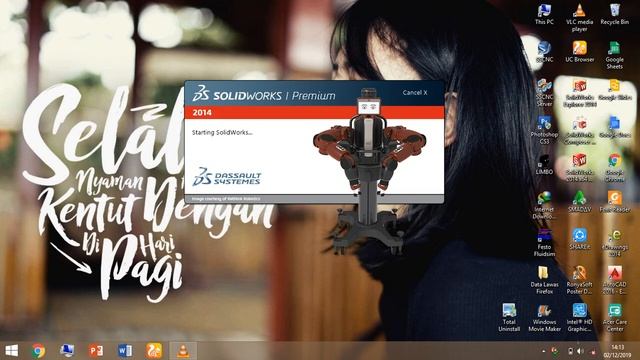Show hidden system tray icons
640x360 pixels.
(x=543, y=351)
